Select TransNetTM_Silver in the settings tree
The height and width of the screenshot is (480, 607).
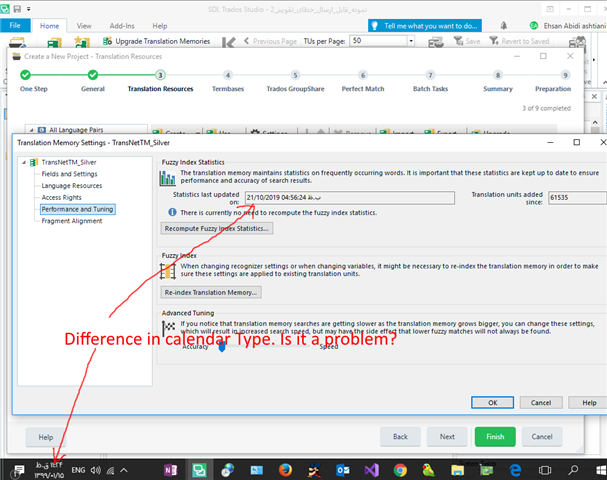click(69, 162)
